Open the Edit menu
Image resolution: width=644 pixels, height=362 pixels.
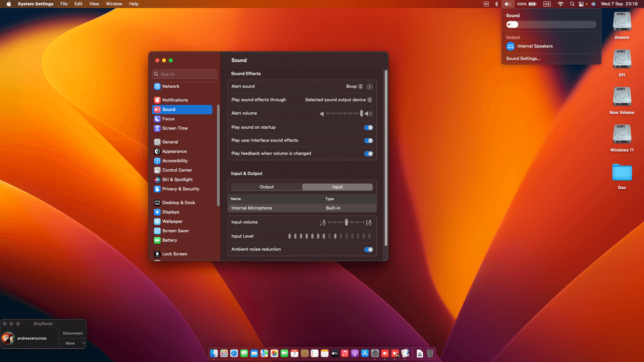78,4
